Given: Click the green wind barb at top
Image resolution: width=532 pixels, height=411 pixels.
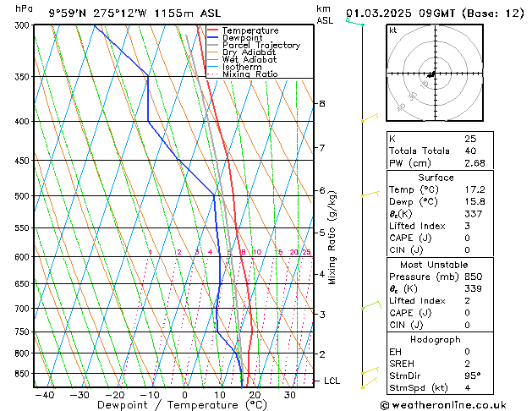Looking at the screenshot, I should point(355,22).
